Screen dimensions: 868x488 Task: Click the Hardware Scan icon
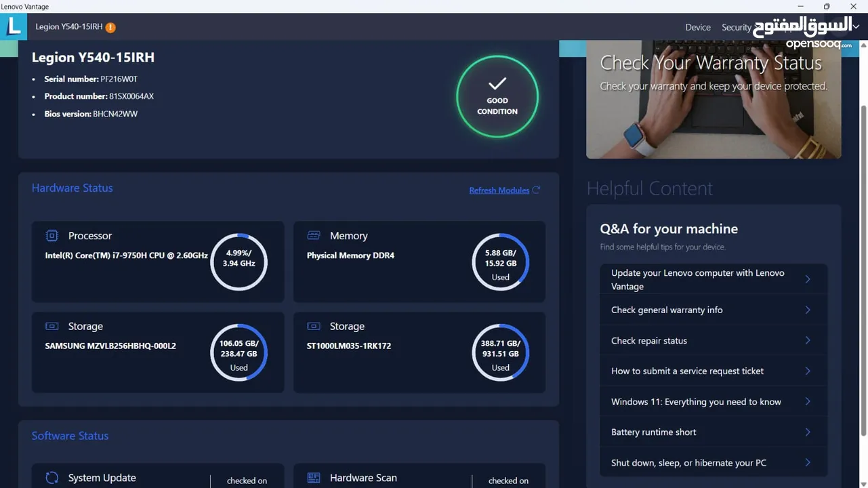[x=313, y=477]
